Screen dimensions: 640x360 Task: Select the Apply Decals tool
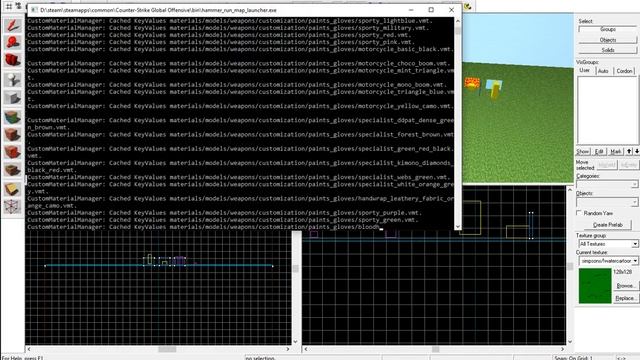[13, 152]
